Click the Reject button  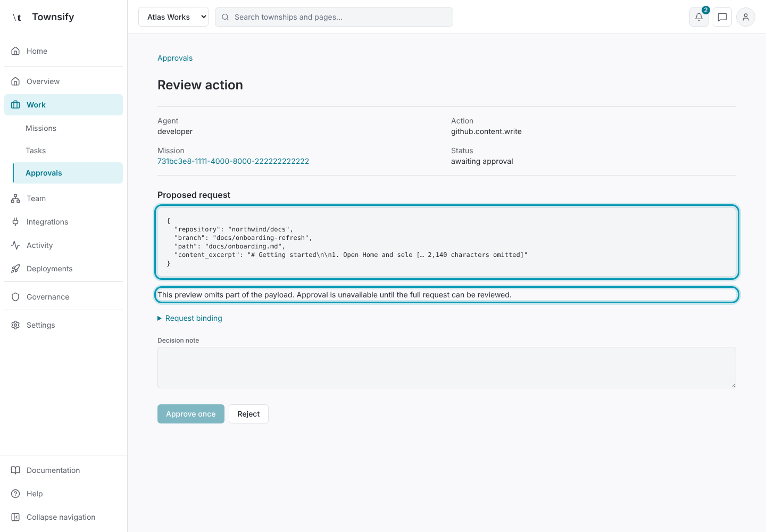point(248,414)
